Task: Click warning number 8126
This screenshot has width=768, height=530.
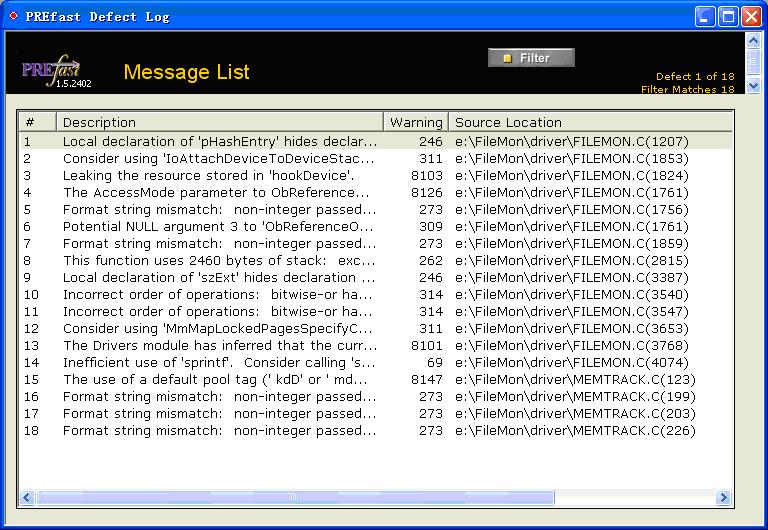Action: pos(427,193)
